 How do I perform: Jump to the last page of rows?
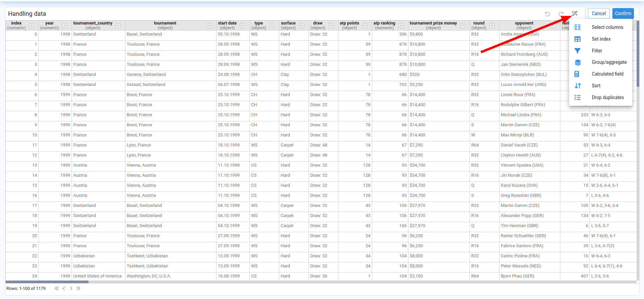[x=78, y=288]
